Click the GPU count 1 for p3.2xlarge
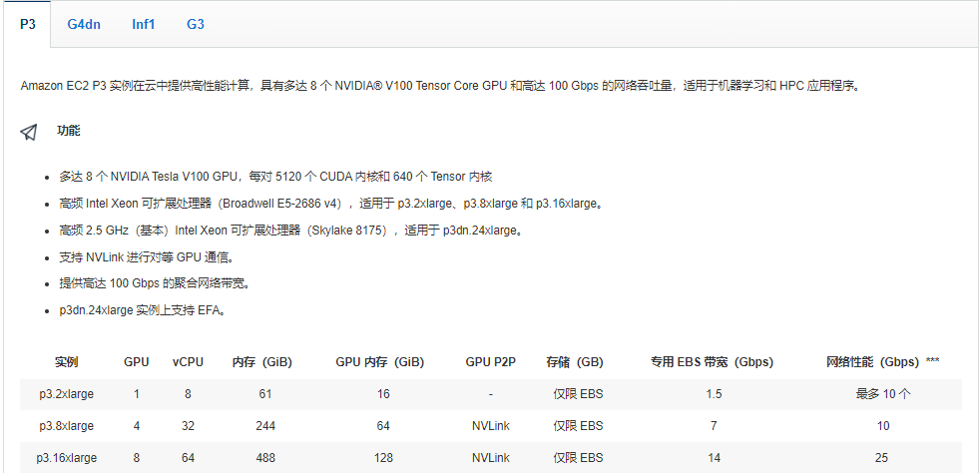Screen dimensions: 980x473 (x=137, y=394)
